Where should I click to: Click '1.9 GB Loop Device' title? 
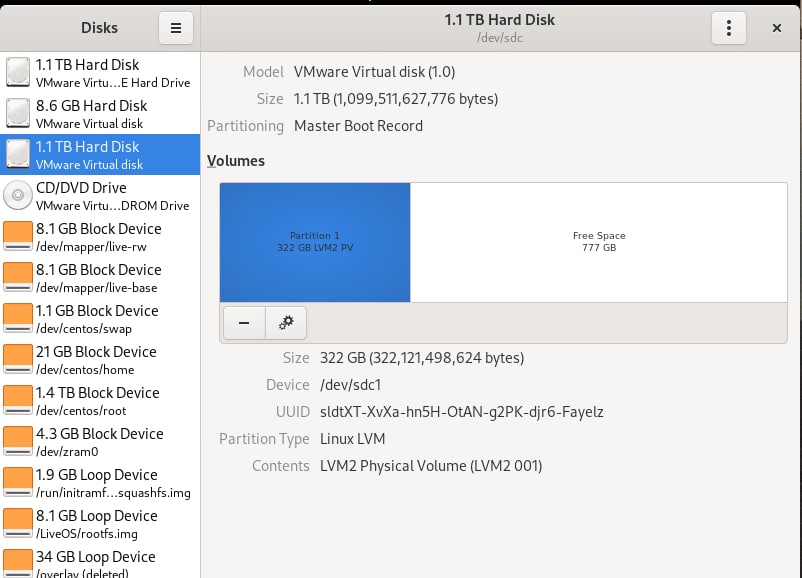point(97,475)
